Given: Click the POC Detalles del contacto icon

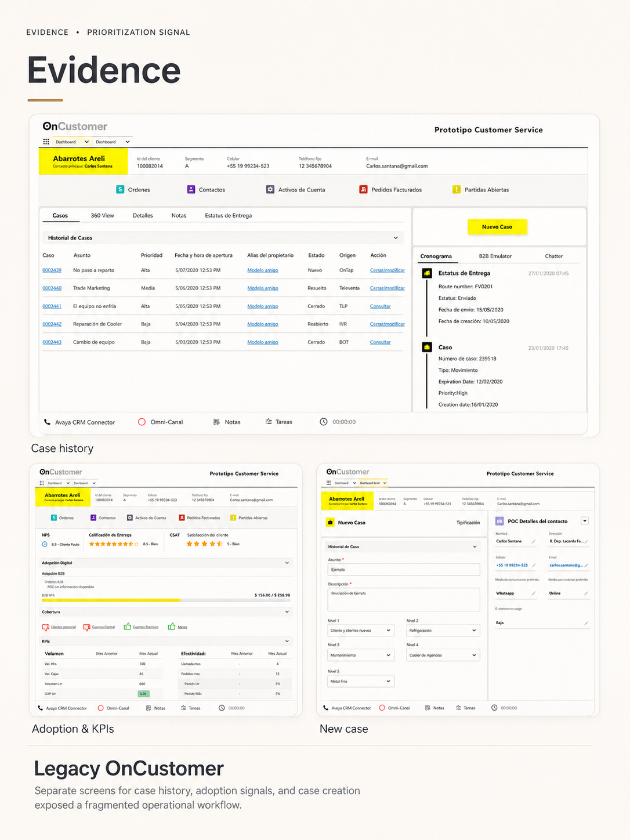Looking at the screenshot, I should 499,521.
